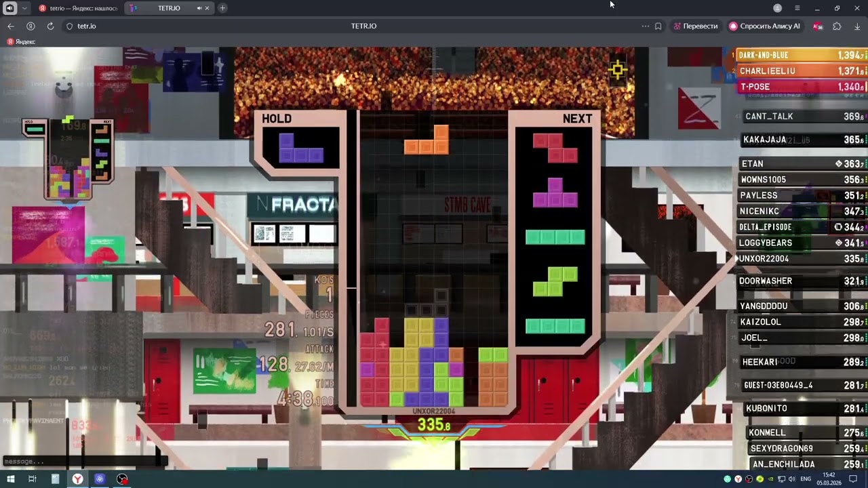Viewport: 868px width, 488px height.
Task: Select PAYLESS leaderboard entry
Action: 802,195
